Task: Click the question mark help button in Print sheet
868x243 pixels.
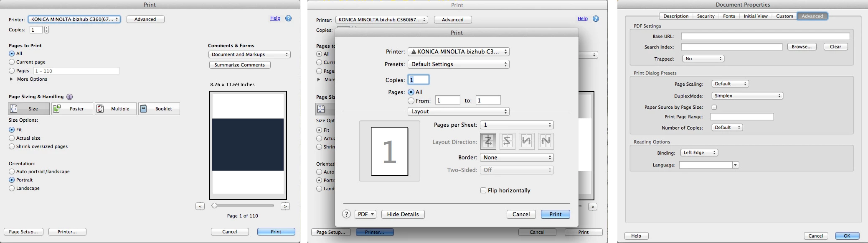Action: pyautogui.click(x=346, y=214)
